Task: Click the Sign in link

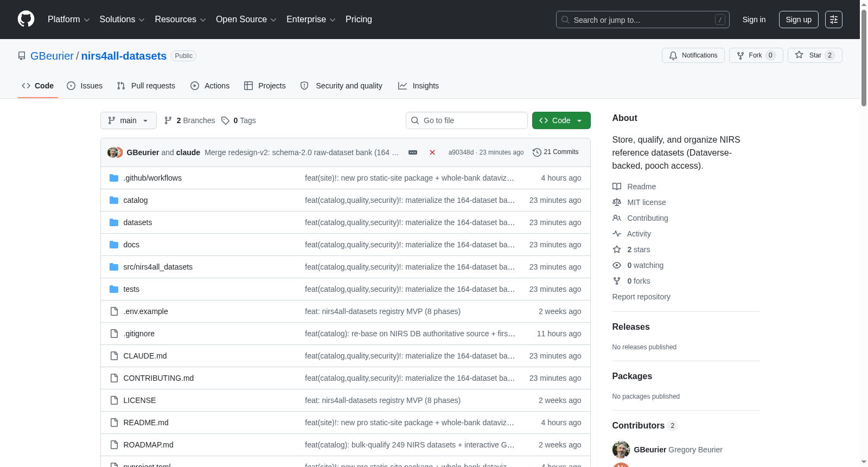Action: pyautogui.click(x=754, y=20)
